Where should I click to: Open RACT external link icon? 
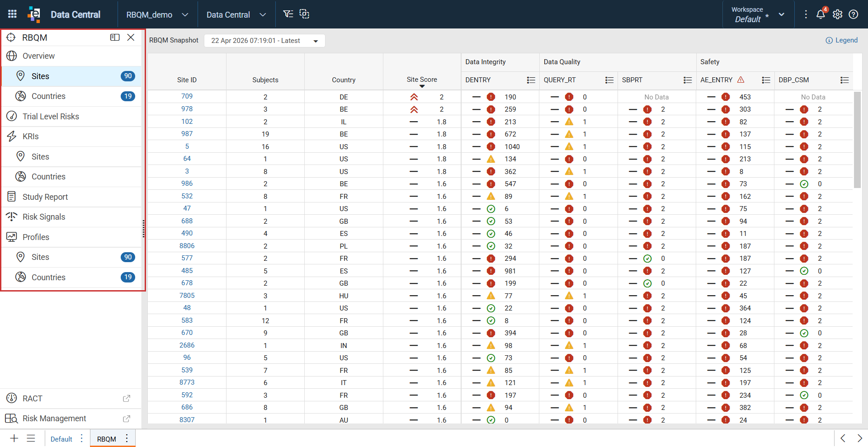click(127, 399)
